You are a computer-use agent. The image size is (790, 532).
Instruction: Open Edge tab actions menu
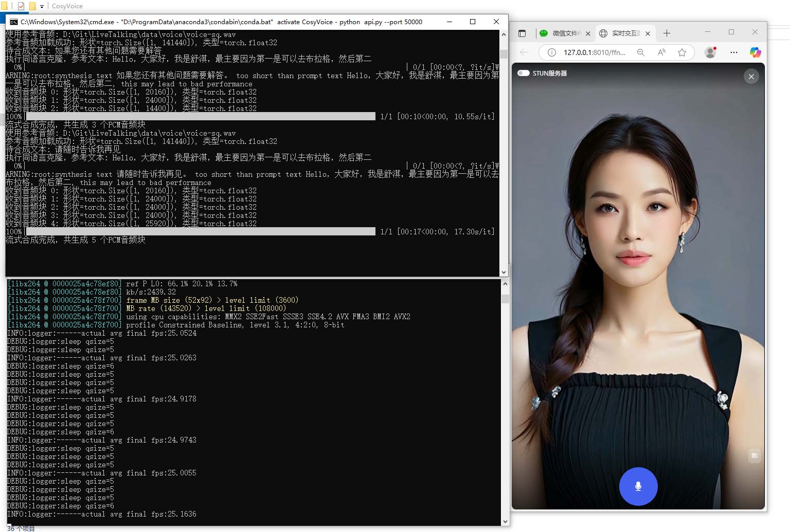(x=522, y=33)
